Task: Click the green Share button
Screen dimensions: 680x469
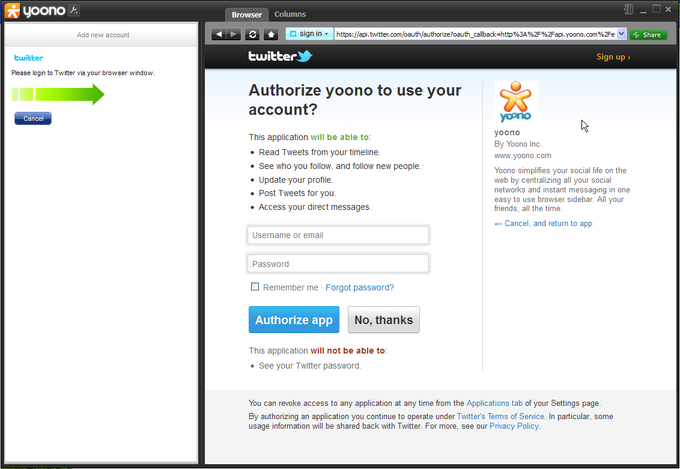Action: pos(648,35)
